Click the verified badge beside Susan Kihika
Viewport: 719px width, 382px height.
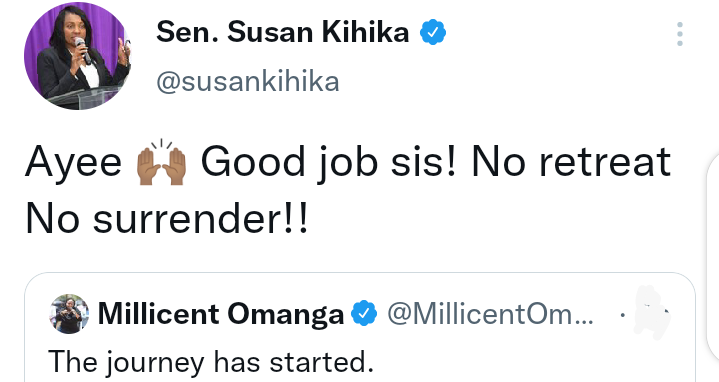433,32
